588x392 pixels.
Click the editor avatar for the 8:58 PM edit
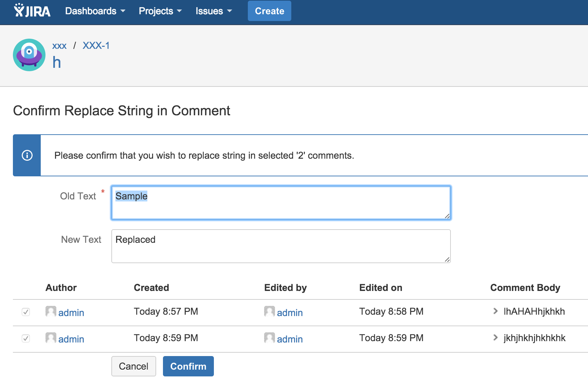(x=270, y=311)
